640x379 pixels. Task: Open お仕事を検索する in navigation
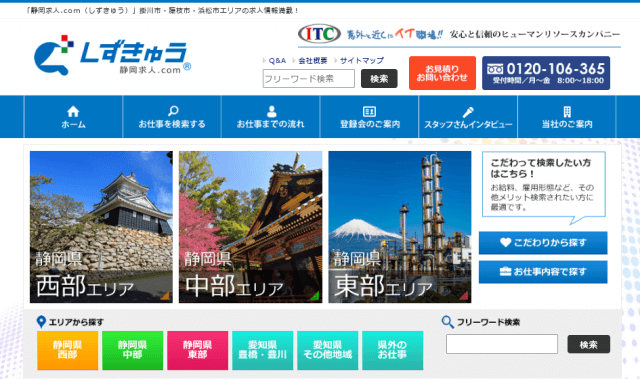tap(172, 117)
